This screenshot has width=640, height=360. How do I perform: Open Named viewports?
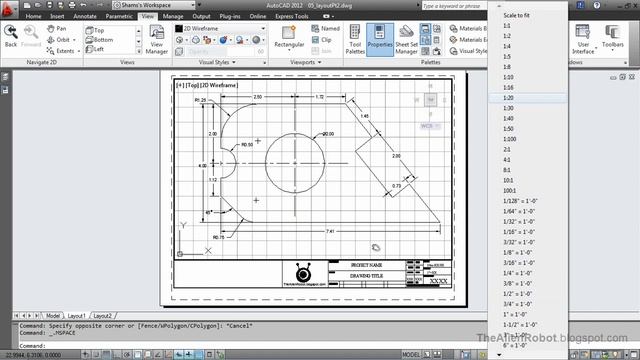[326, 28]
